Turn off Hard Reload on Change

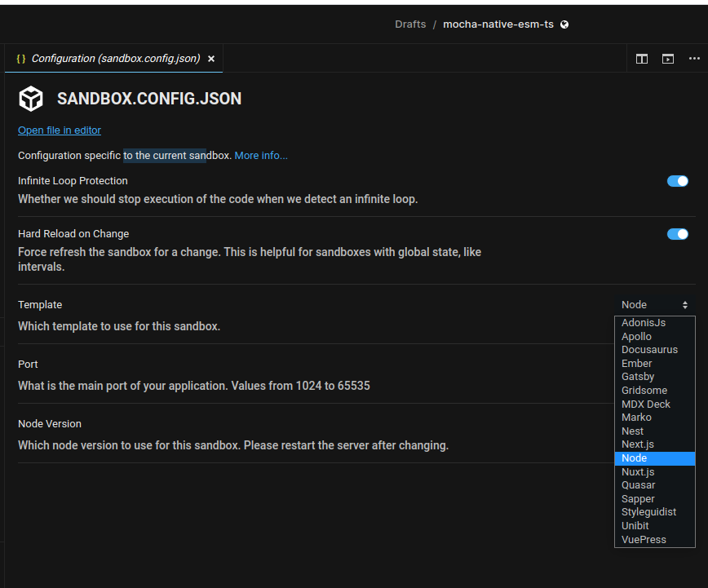[x=677, y=234]
